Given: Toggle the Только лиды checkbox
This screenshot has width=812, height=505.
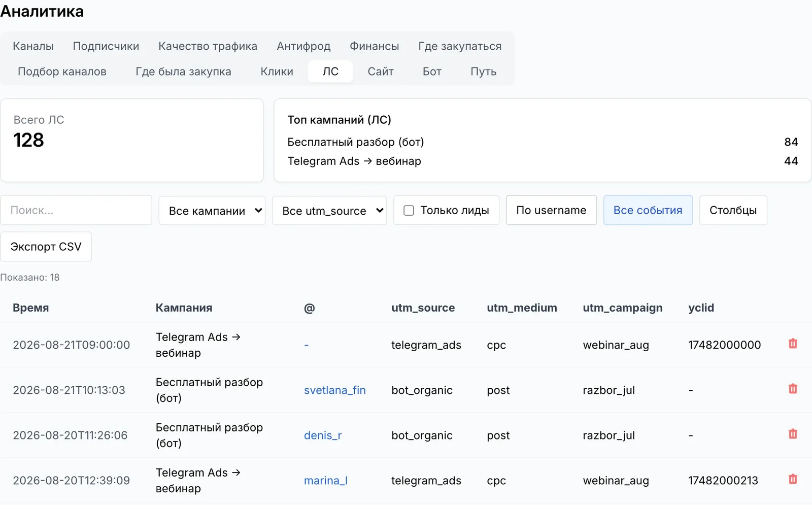Looking at the screenshot, I should click(409, 210).
